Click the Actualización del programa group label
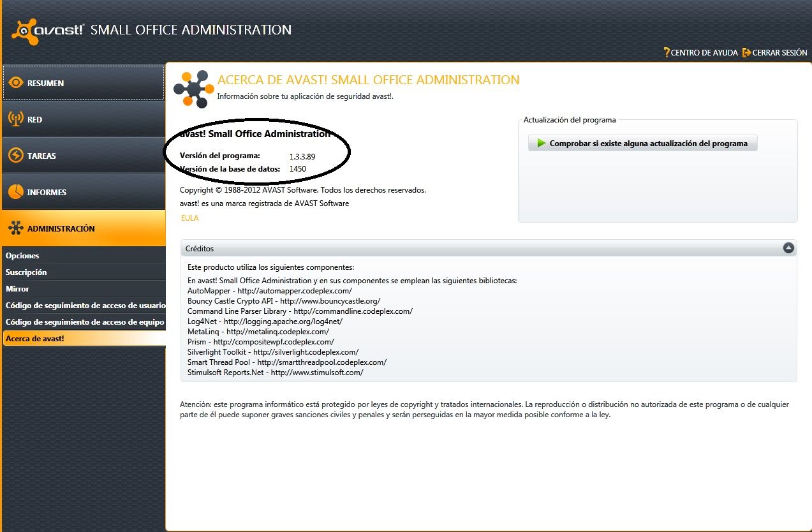The image size is (812, 532). coord(570,120)
